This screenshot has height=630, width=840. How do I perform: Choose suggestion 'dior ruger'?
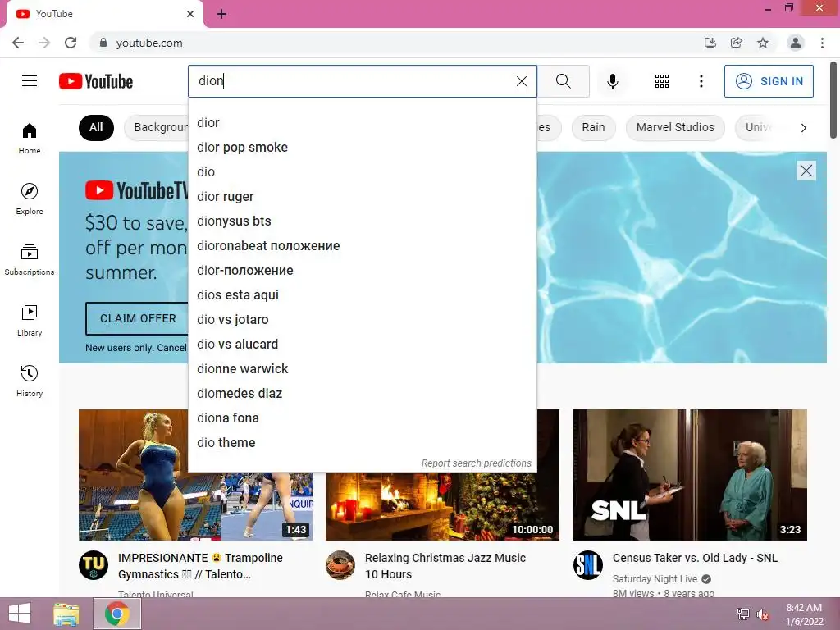click(x=362, y=197)
